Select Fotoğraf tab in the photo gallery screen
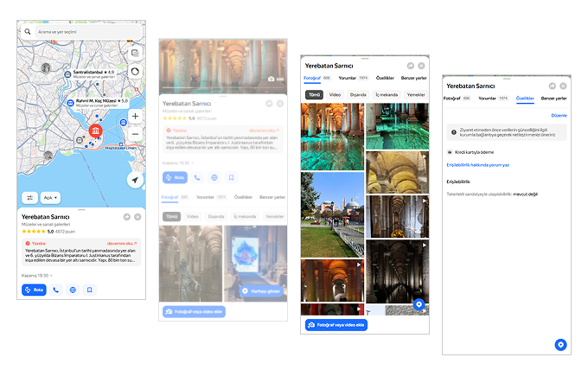588x370 pixels. pyautogui.click(x=316, y=78)
